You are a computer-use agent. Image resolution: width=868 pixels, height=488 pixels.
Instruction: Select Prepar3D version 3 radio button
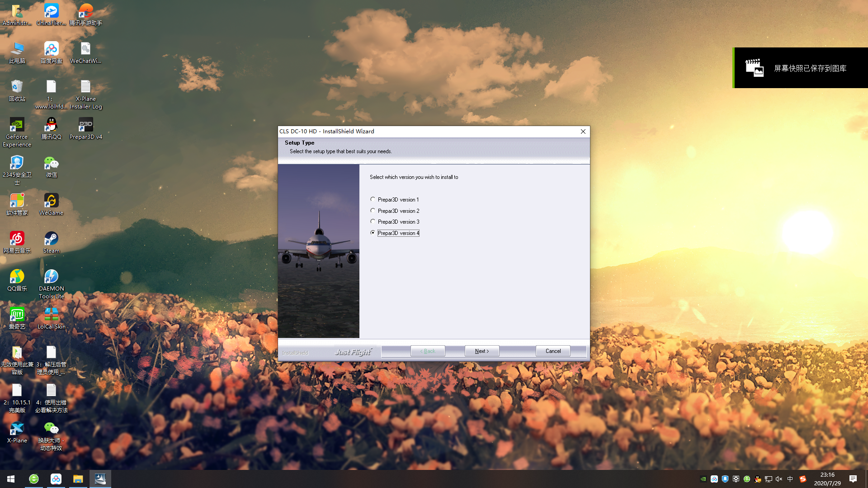(373, 221)
